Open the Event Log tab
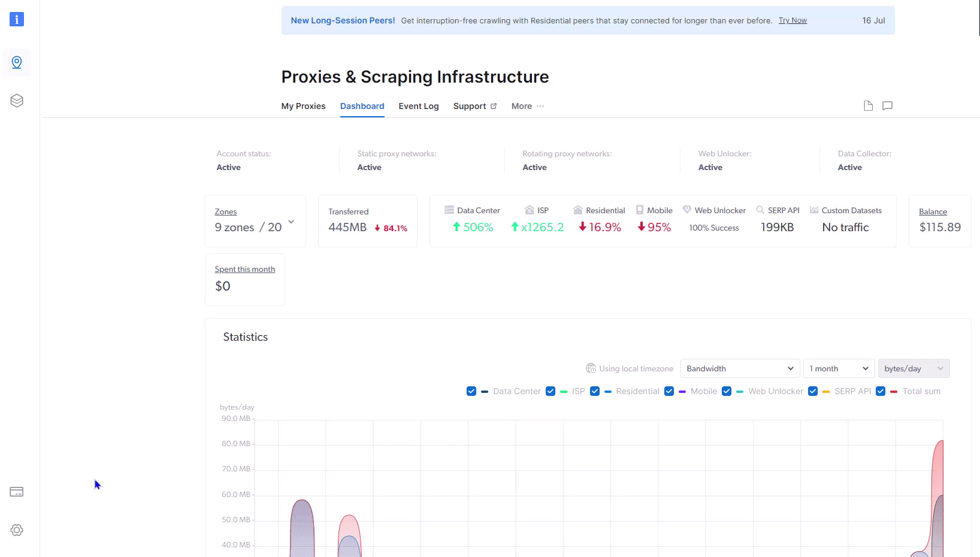Screen dimensions: 980x557 coord(419,106)
